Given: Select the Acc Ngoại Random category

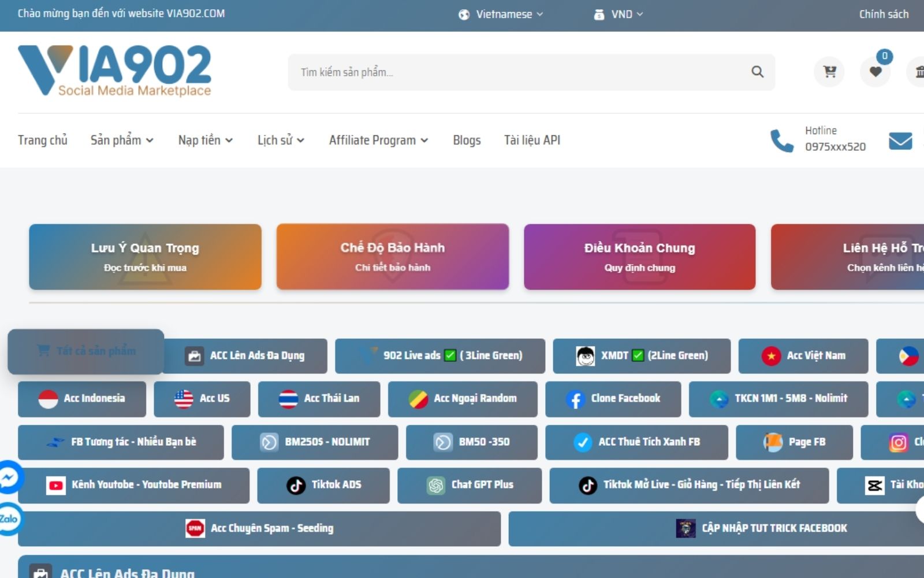Looking at the screenshot, I should coord(463,399).
